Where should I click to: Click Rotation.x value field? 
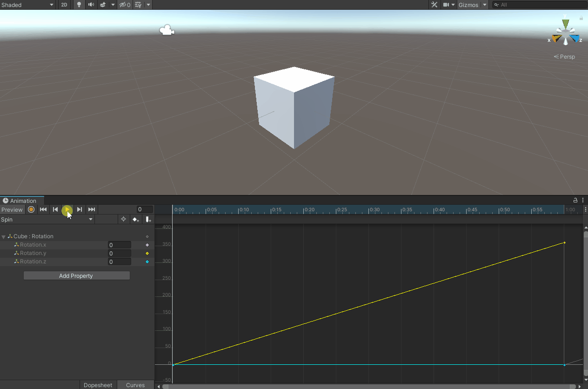pos(120,245)
